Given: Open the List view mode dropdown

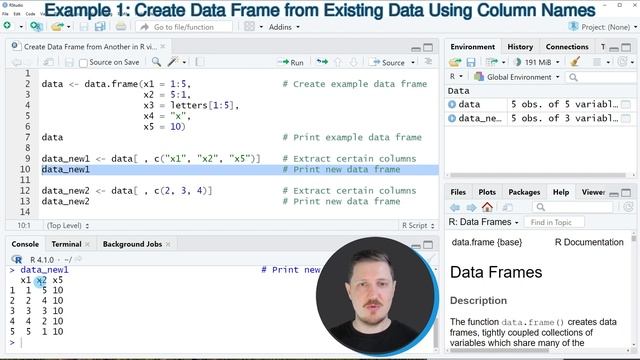Looking at the screenshot, I should [x=601, y=62].
